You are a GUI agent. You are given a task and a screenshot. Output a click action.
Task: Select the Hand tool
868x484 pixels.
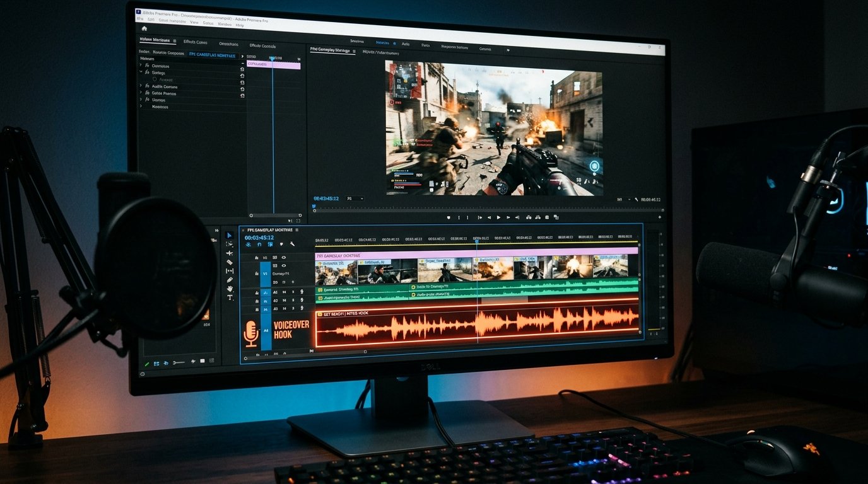(x=230, y=289)
